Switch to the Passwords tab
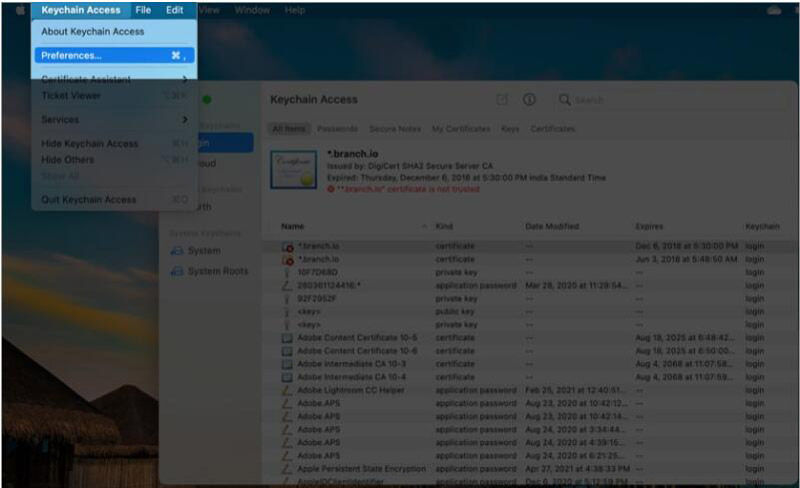 click(x=337, y=129)
